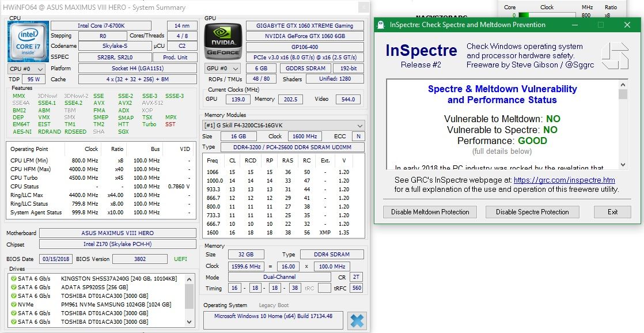
Task: Click drives list scroll up arrow
Action: tap(189, 279)
